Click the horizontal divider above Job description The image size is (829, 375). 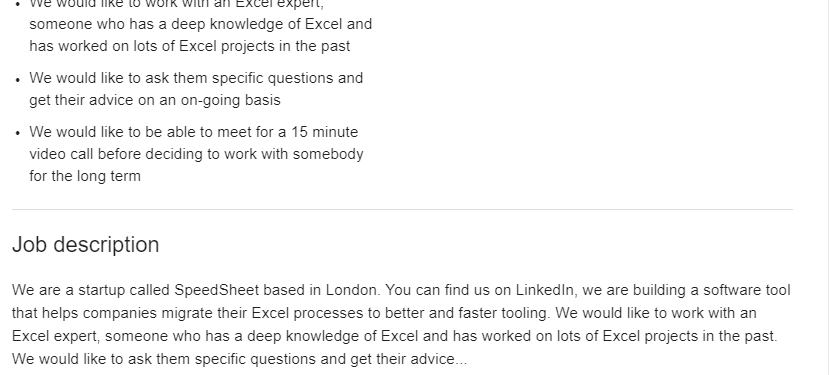(402, 209)
